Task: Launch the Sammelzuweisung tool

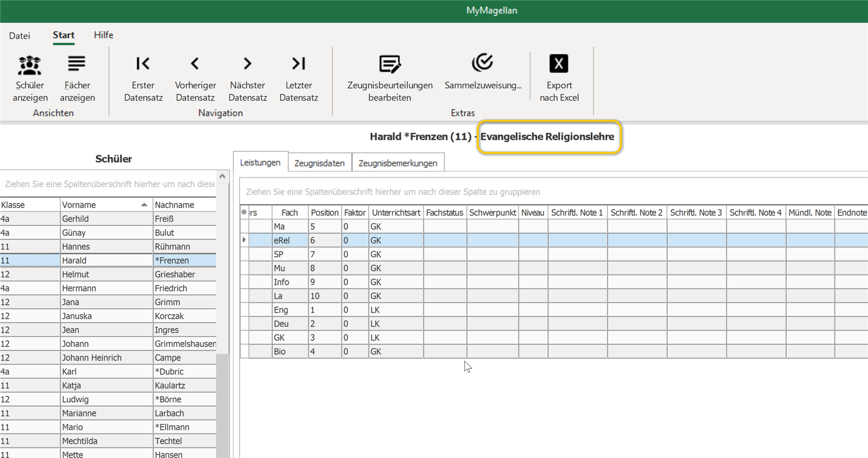Action: click(483, 72)
